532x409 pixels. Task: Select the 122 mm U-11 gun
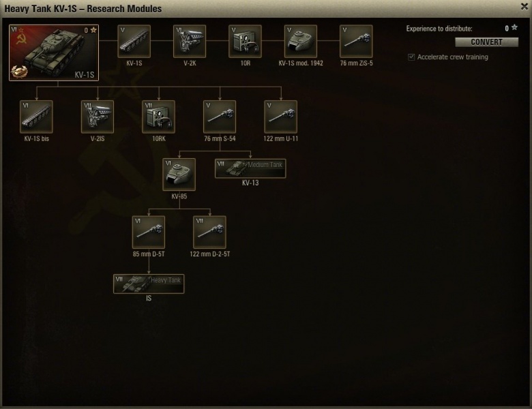[x=280, y=117]
